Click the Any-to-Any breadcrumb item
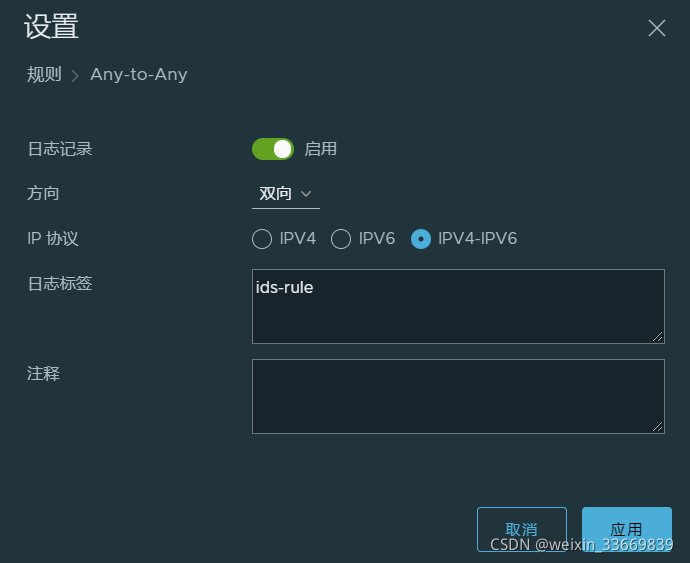The width and height of the screenshot is (690, 563). point(139,75)
